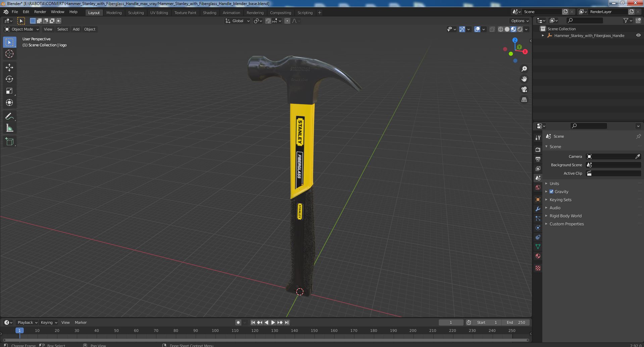Screen dimensions: 644x347
Task: Switch to rendered shading
Action: (520, 30)
